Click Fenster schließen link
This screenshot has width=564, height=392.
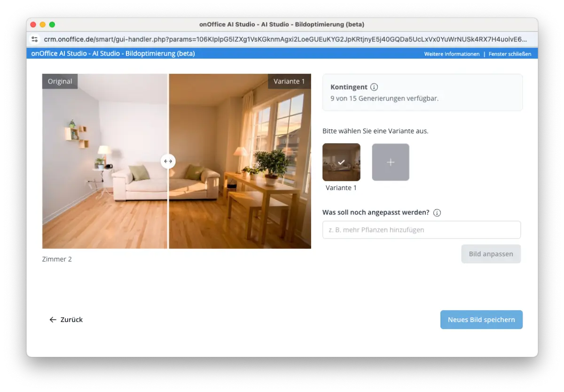(510, 54)
